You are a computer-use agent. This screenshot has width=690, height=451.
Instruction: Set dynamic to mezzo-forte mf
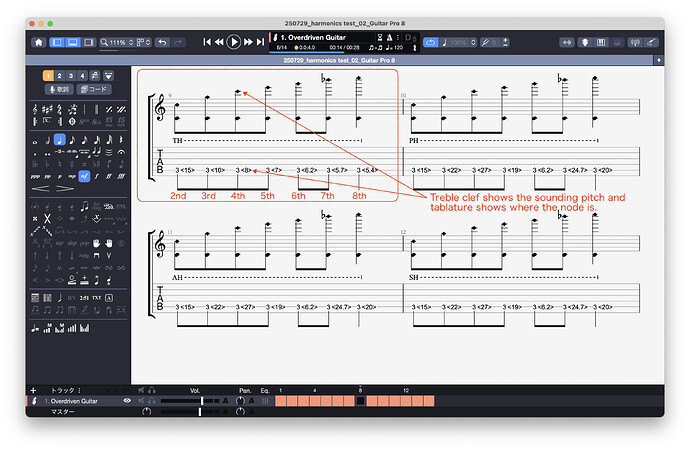tap(84, 176)
